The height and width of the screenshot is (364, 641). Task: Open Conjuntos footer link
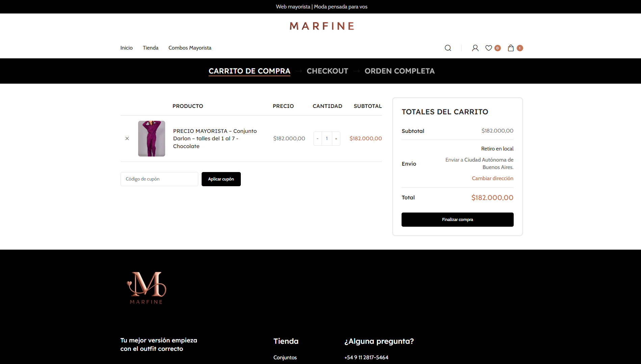285,357
